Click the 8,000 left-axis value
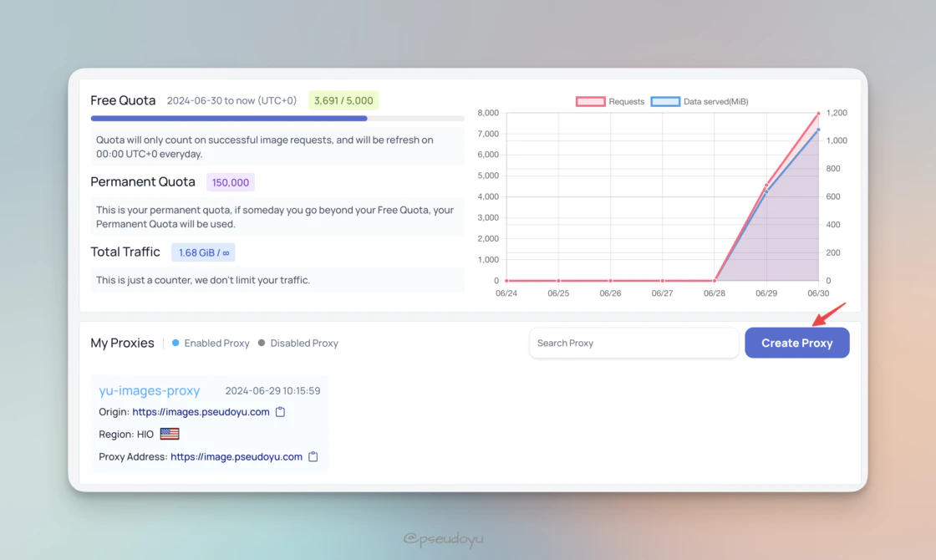Viewport: 936px width, 560px height. pos(488,113)
